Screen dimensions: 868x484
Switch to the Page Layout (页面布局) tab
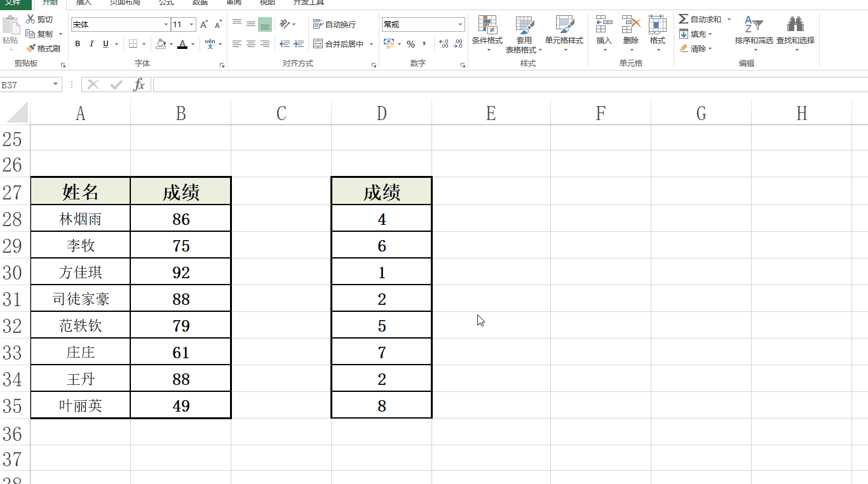125,3
